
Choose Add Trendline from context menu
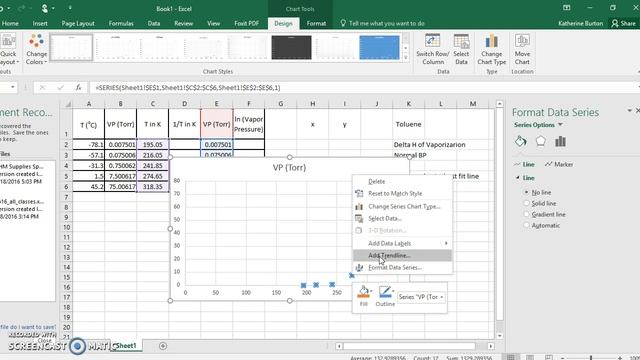pos(402,256)
